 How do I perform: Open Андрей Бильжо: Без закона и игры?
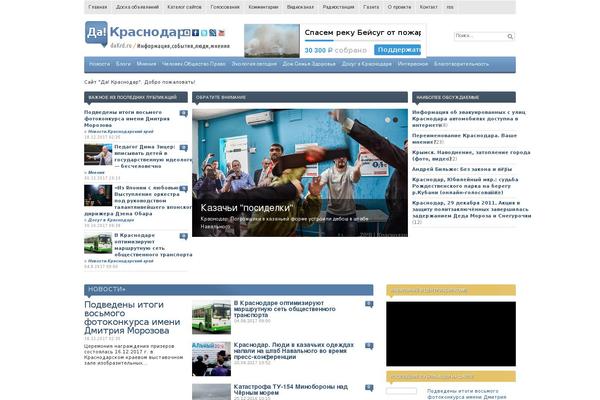462,169
